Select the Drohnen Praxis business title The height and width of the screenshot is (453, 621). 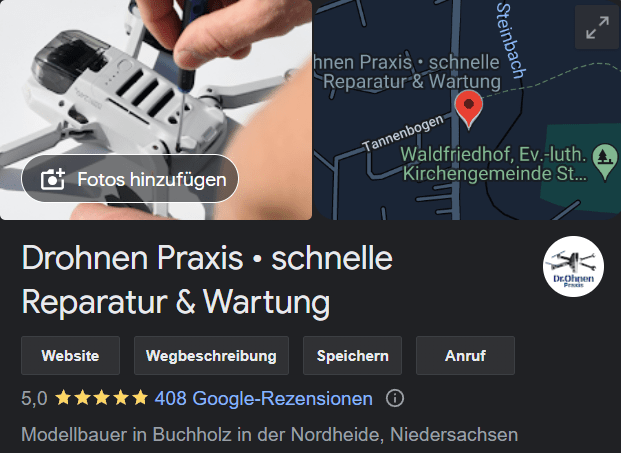(x=207, y=280)
